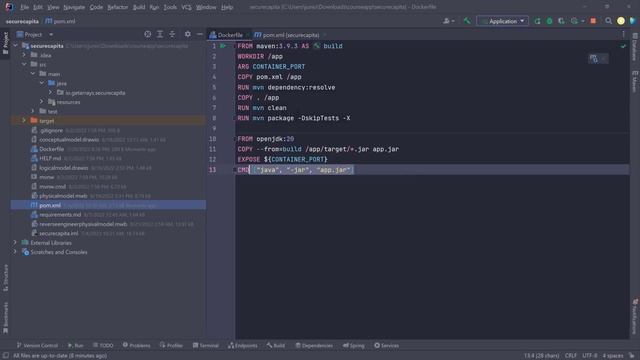Open editor tabs more options icon

tap(623, 35)
